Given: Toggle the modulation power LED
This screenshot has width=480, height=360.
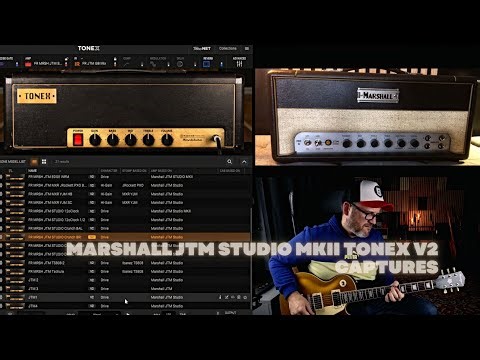Looking at the screenshot, I should 169,64.
